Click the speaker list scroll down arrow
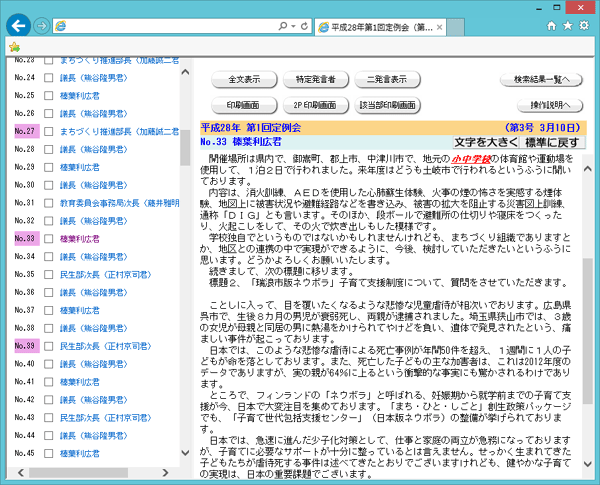600x485 pixels. pyautogui.click(x=185, y=453)
